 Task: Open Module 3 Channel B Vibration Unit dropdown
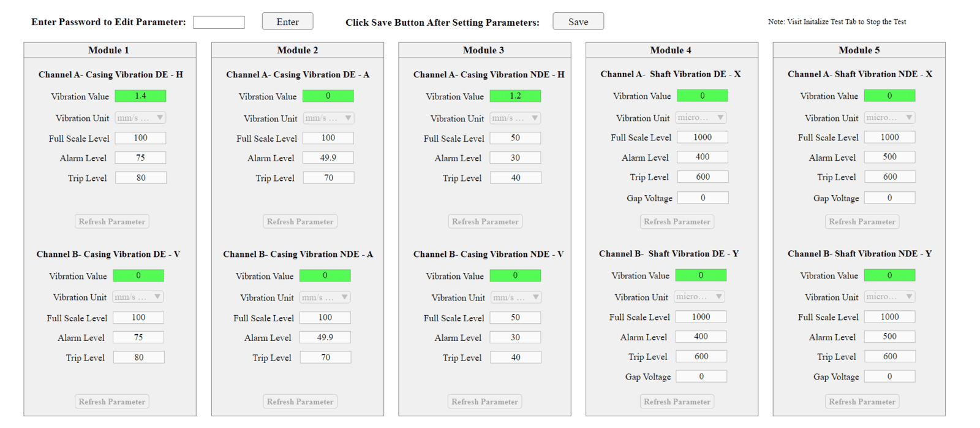(x=516, y=297)
